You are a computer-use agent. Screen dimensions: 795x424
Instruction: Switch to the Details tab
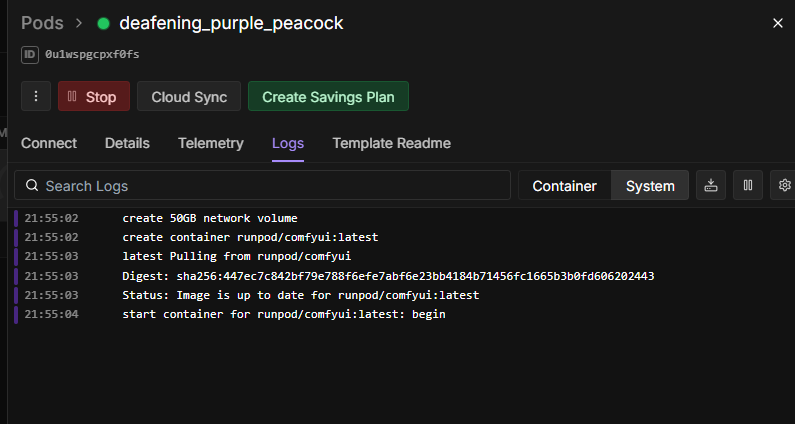tap(127, 143)
